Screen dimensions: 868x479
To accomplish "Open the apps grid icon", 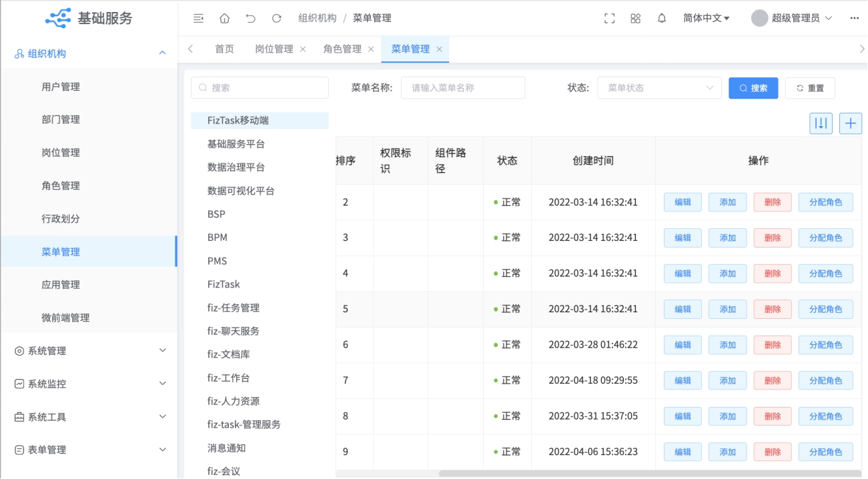I will [x=635, y=18].
